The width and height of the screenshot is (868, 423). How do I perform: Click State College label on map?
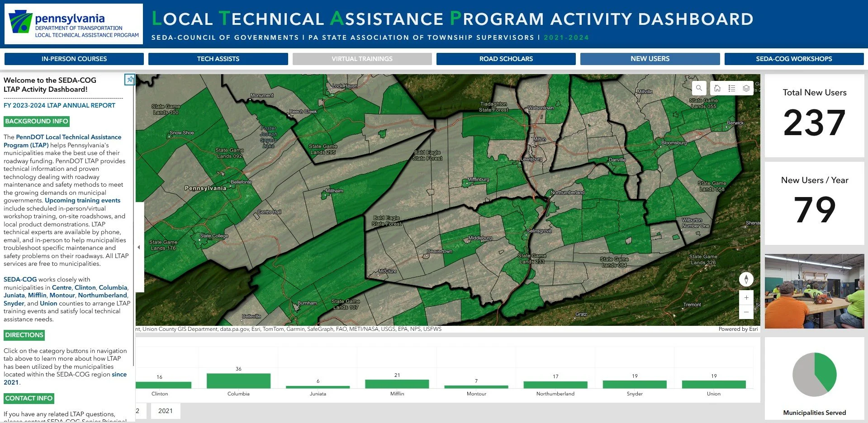[x=214, y=236]
